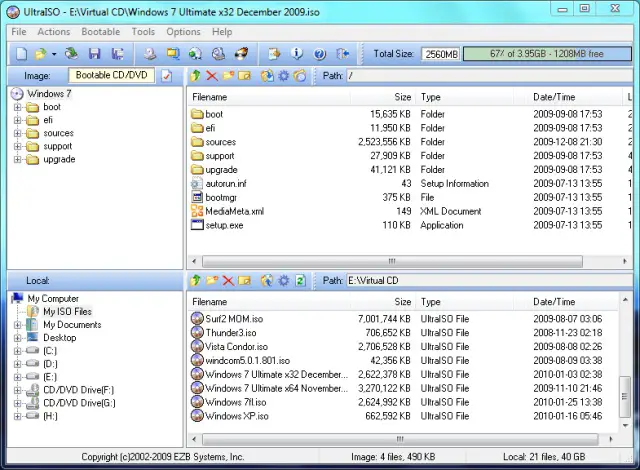Open the Bootable menu
640x470 pixels.
tap(101, 32)
